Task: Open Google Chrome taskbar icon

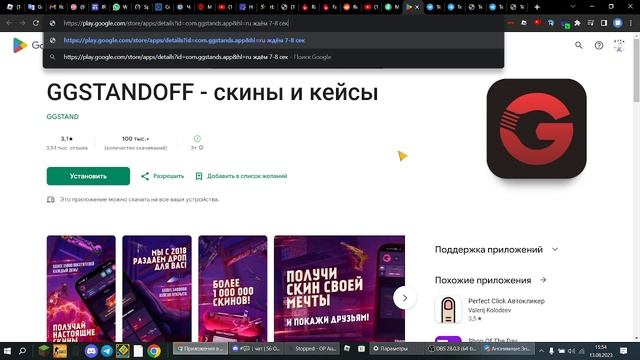Action: (154, 351)
